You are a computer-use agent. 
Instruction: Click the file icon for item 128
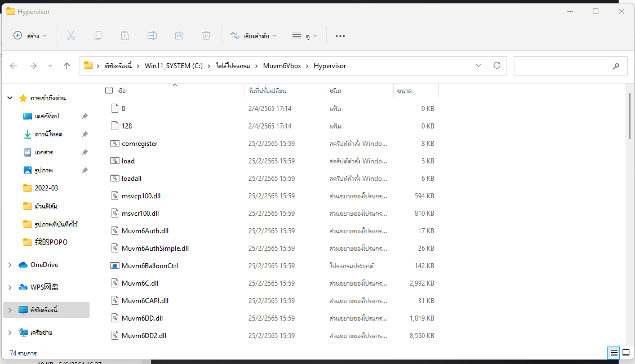(115, 126)
